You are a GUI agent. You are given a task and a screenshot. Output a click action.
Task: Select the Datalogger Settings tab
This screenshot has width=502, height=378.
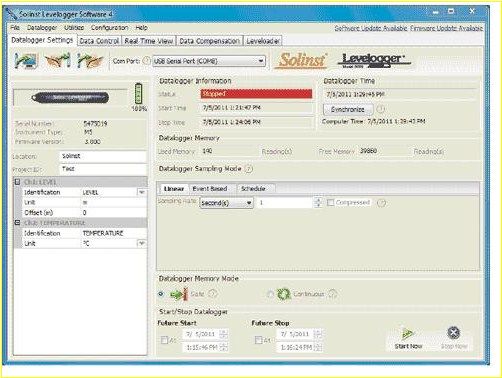tap(42, 40)
